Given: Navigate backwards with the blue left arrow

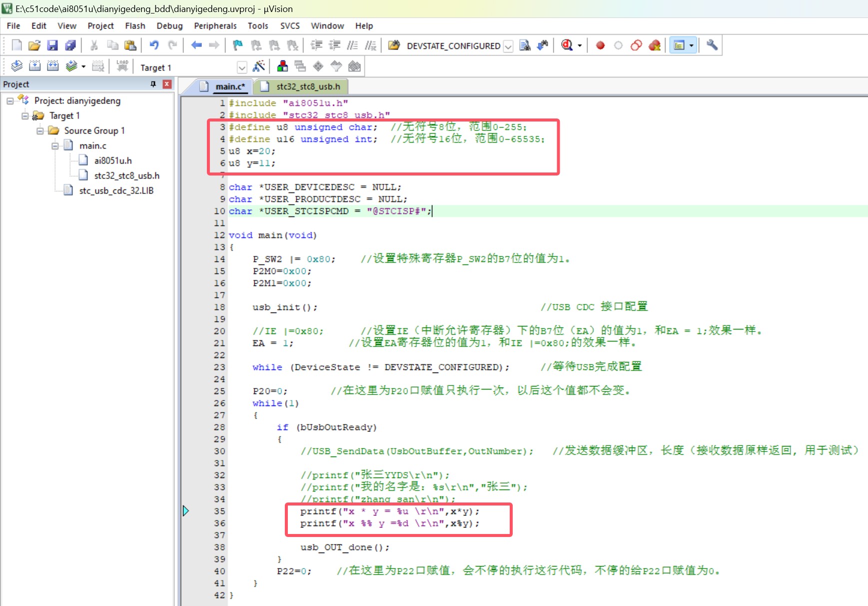Looking at the screenshot, I should coord(196,45).
